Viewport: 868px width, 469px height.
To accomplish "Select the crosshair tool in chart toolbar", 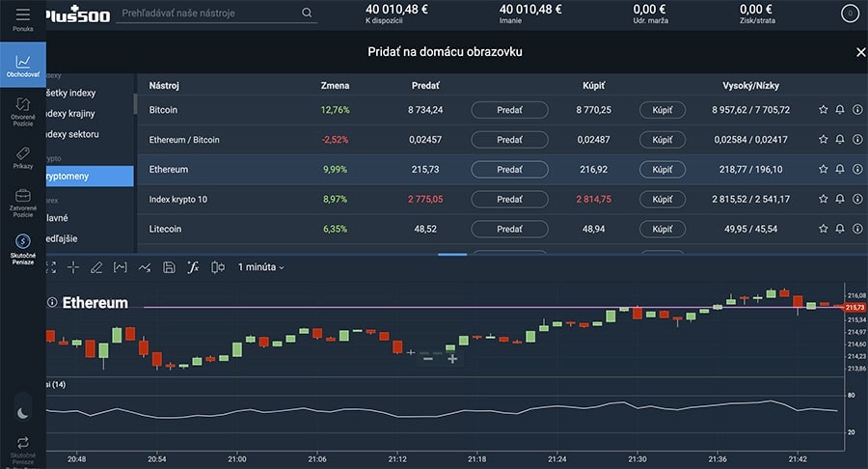I will coord(73,267).
